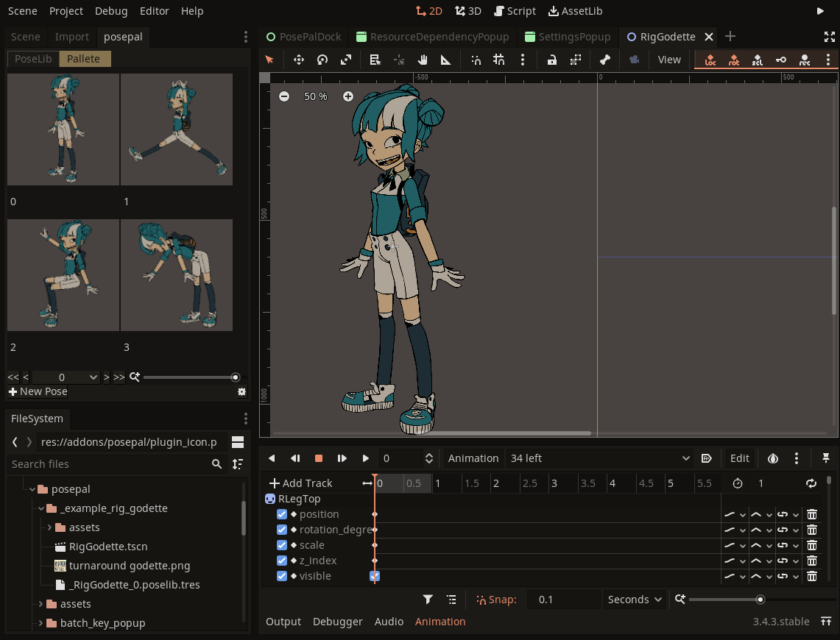The width and height of the screenshot is (840, 640).
Task: Open the Debug menu
Action: (x=111, y=11)
